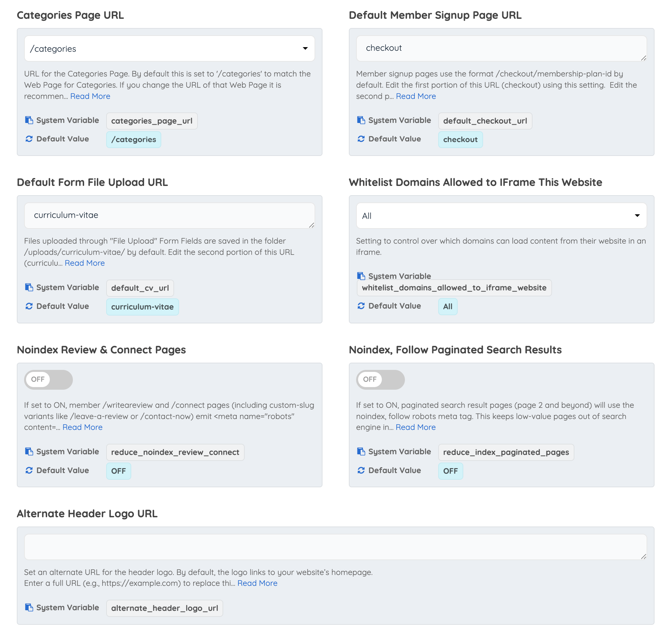Click the Noindex Review & Connect Pages heading
The image size is (672, 634).
point(102,350)
